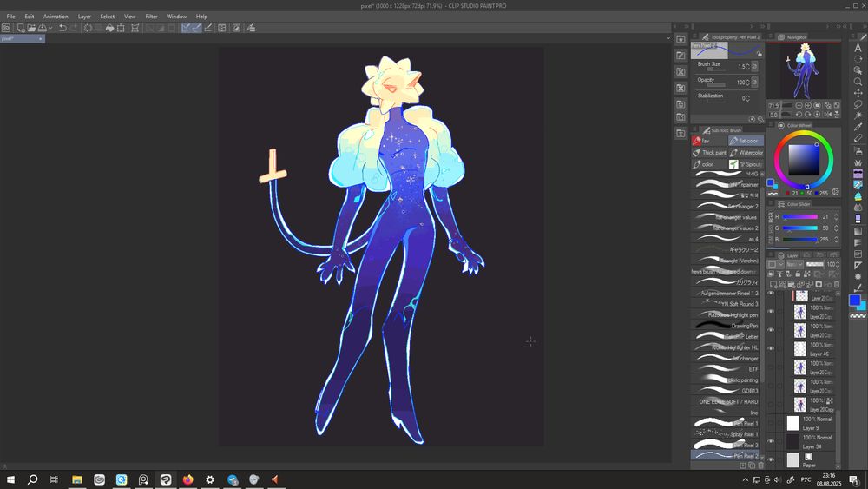Toggle visibility of the Paper layer
868x489 pixels.
771,459
